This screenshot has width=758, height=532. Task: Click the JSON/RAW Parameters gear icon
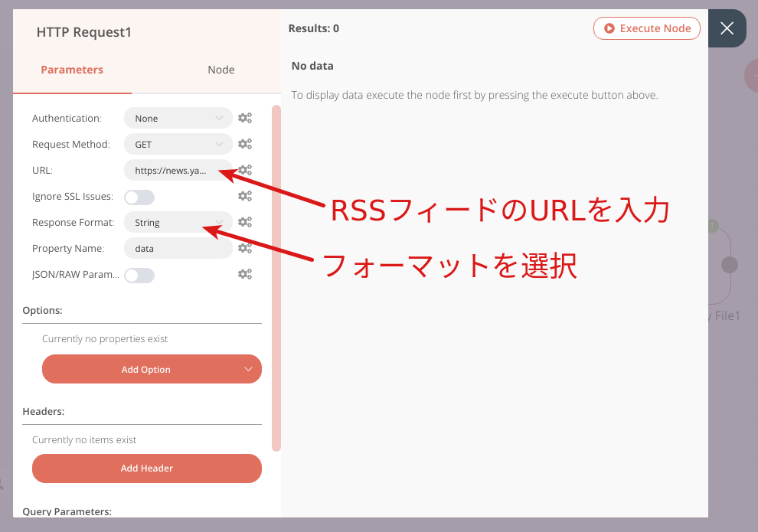pos(244,274)
